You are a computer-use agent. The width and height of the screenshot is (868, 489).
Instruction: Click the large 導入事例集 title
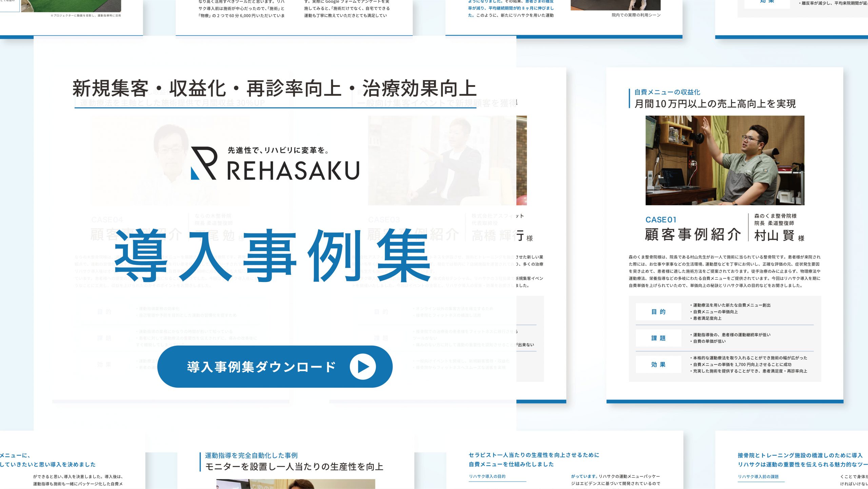click(273, 255)
